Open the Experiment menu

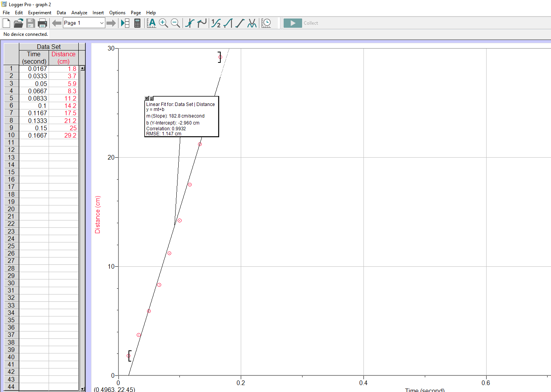[39, 13]
